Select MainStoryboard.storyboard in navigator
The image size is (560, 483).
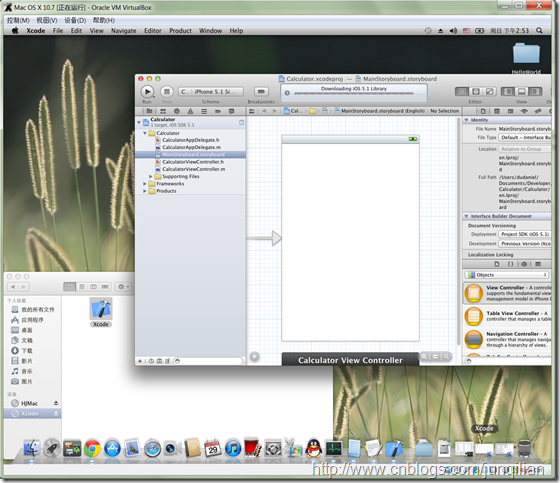point(190,155)
